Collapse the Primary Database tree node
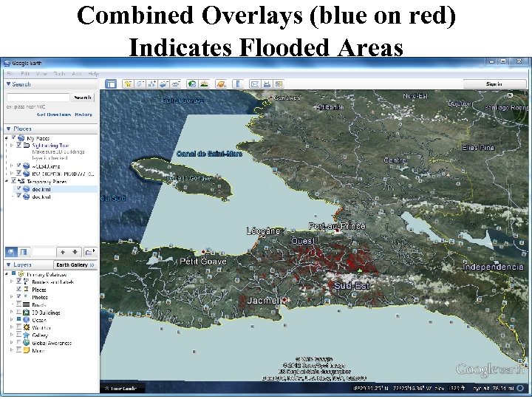The width and height of the screenshot is (532, 399). (7, 274)
